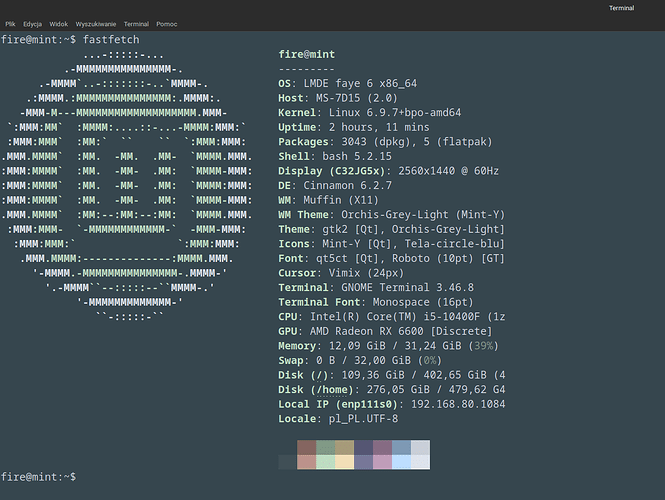Click the 'Terminal: GNOME Terminal 3.46.8' line

376,288
